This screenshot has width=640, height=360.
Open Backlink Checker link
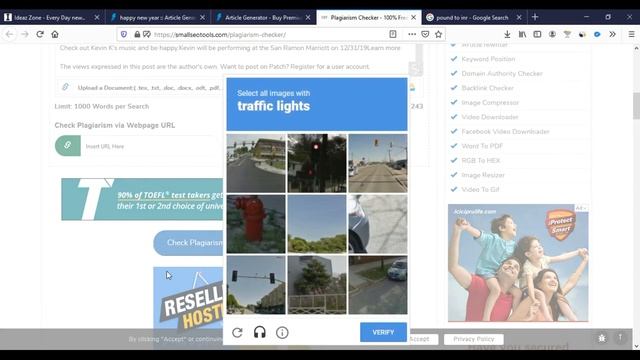click(x=487, y=88)
